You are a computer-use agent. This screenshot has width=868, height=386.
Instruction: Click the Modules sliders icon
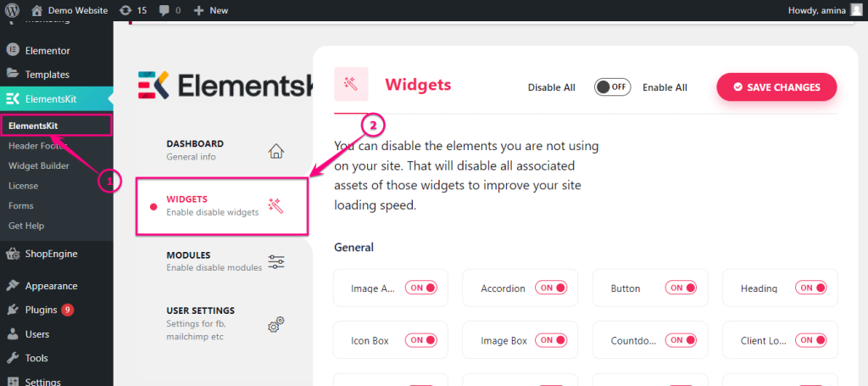[x=275, y=262]
